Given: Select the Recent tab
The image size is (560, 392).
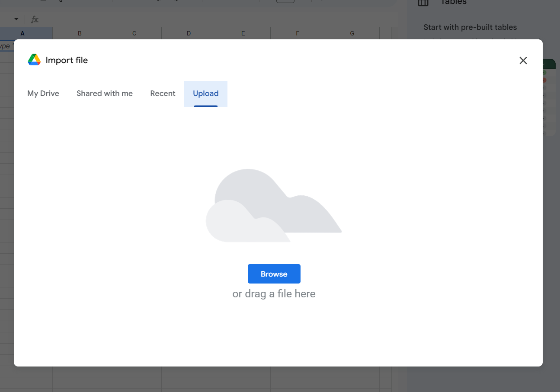Looking at the screenshot, I should pyautogui.click(x=163, y=93).
